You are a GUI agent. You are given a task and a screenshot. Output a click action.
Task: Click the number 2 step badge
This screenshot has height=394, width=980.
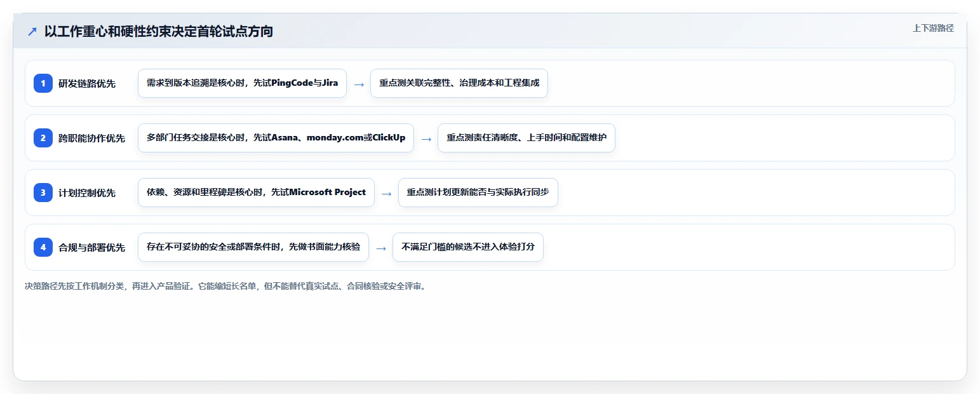[x=43, y=138]
